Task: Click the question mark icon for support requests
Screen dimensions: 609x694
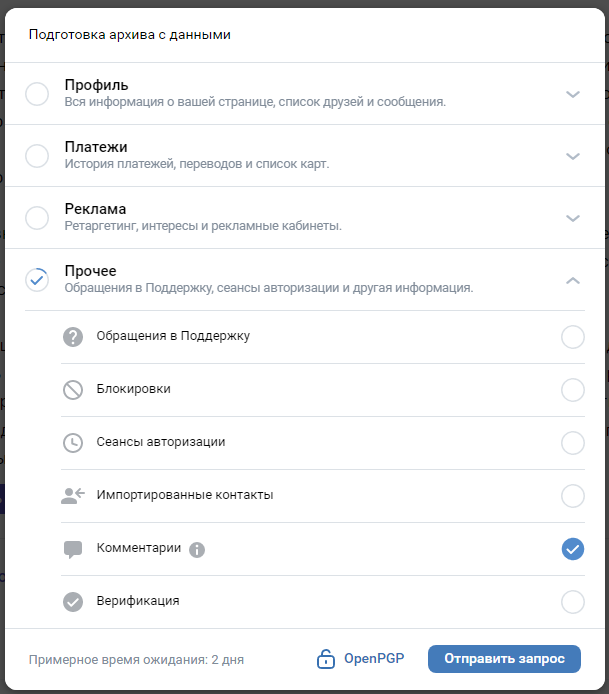Action: click(x=73, y=337)
